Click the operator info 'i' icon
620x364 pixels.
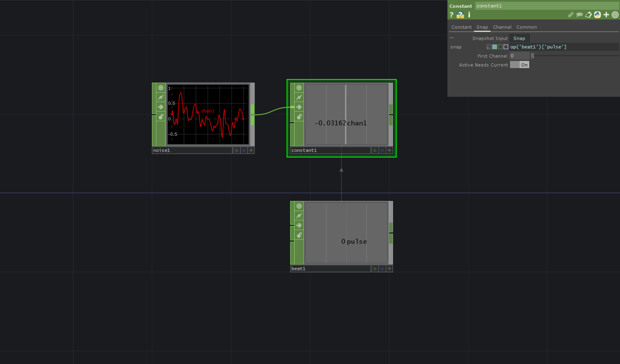[469, 15]
